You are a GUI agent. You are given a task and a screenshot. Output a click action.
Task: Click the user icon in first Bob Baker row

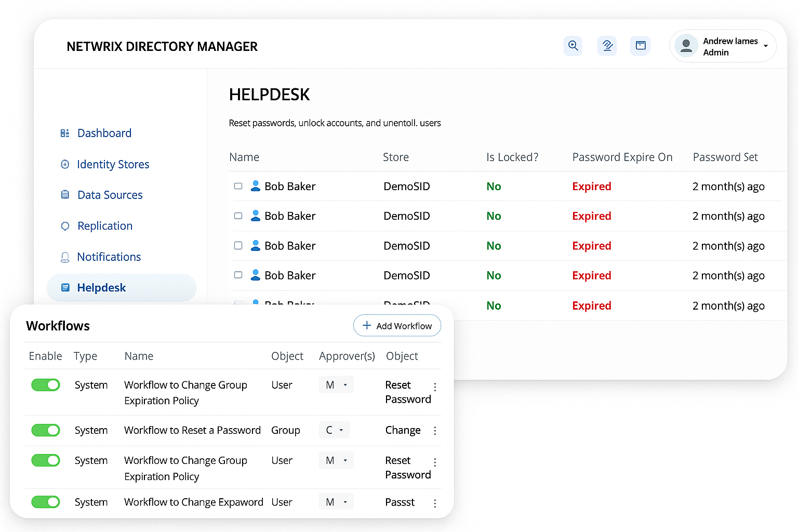tap(256, 186)
